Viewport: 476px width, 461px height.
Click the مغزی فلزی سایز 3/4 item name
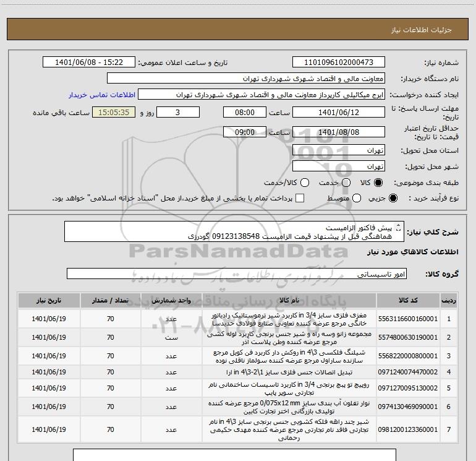click(x=289, y=319)
